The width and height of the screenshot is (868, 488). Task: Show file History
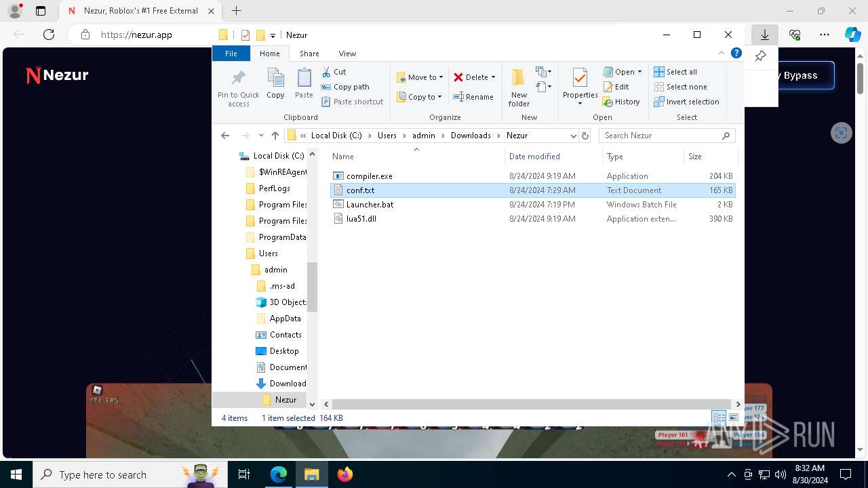tap(621, 102)
